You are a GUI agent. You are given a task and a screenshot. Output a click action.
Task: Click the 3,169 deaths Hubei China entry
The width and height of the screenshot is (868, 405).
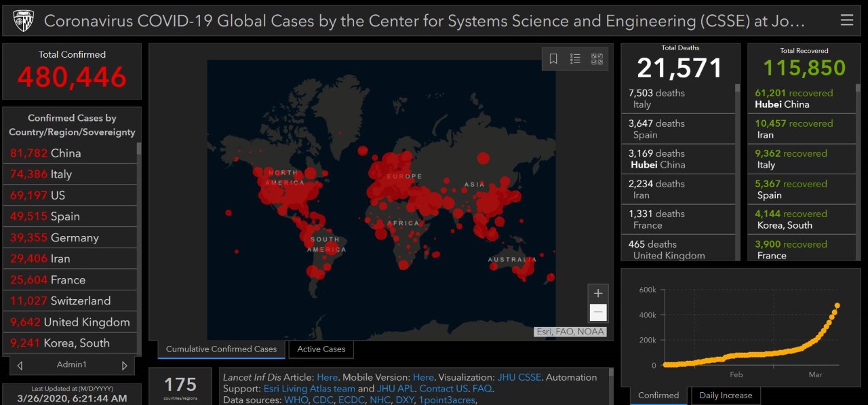(x=678, y=159)
